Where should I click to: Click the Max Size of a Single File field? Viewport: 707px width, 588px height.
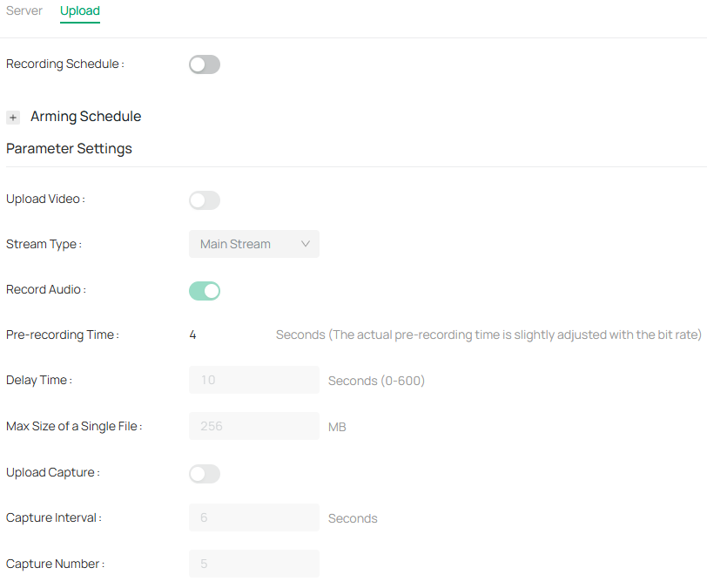pos(253,426)
